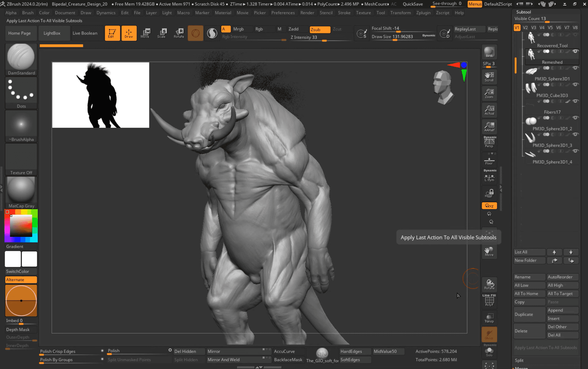Viewport: 588px width, 369px height.
Task: Collapse the Subtool palette header
Action: click(523, 12)
